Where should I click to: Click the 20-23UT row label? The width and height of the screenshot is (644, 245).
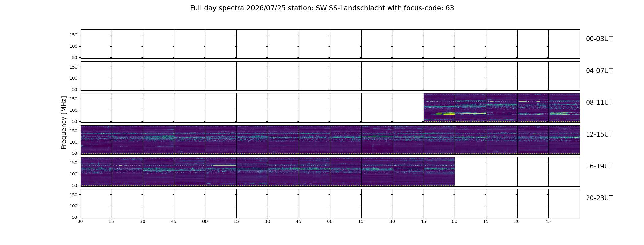pos(599,198)
